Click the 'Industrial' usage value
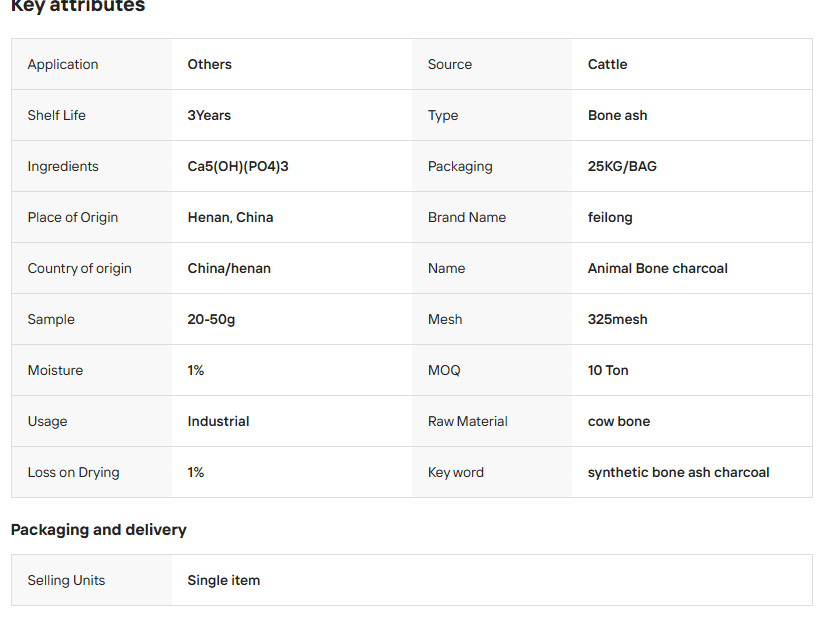Screen dimensions: 824x621 click(218, 421)
